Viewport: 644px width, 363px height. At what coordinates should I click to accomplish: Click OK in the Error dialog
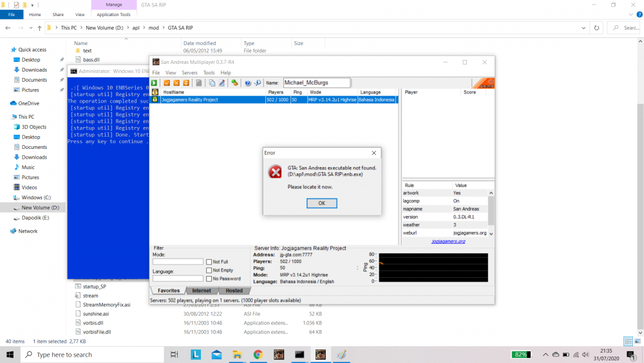coord(321,203)
